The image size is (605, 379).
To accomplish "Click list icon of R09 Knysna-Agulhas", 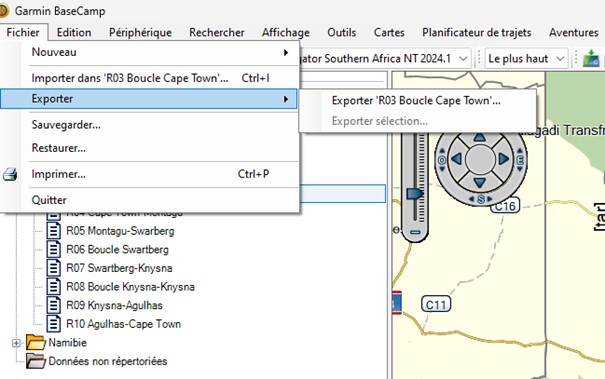I will point(54,305).
